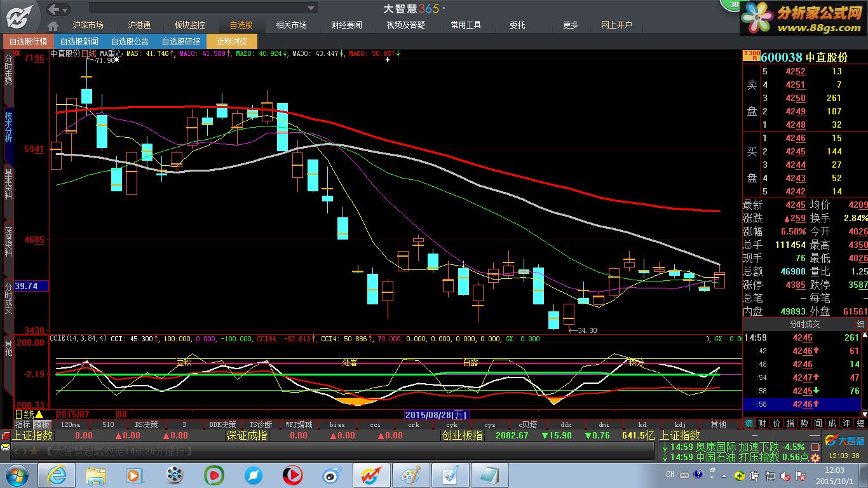Screen dimensions: 868x488
Task: Apply the WFJ增减 indicator
Action: click(299, 424)
